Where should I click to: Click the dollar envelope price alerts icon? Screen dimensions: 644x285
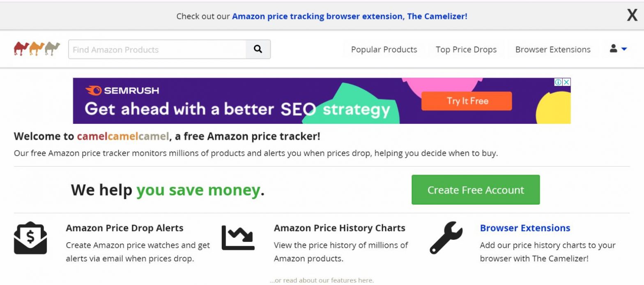(x=30, y=237)
